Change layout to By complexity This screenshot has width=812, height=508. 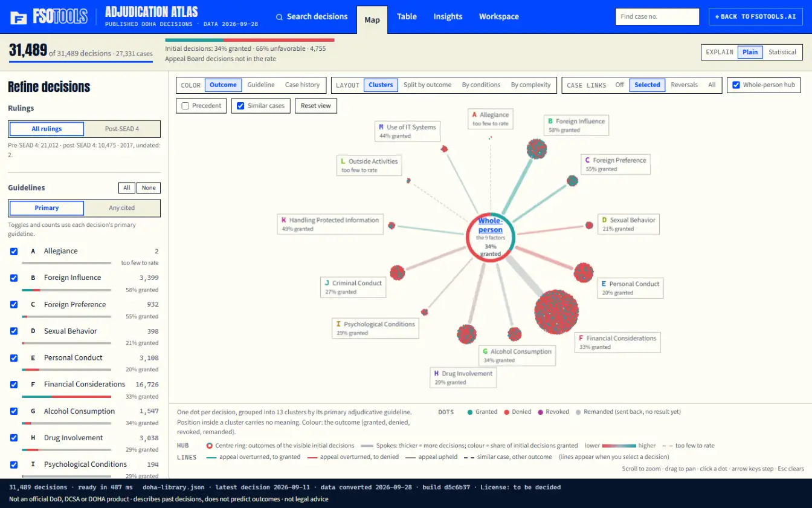click(x=530, y=85)
